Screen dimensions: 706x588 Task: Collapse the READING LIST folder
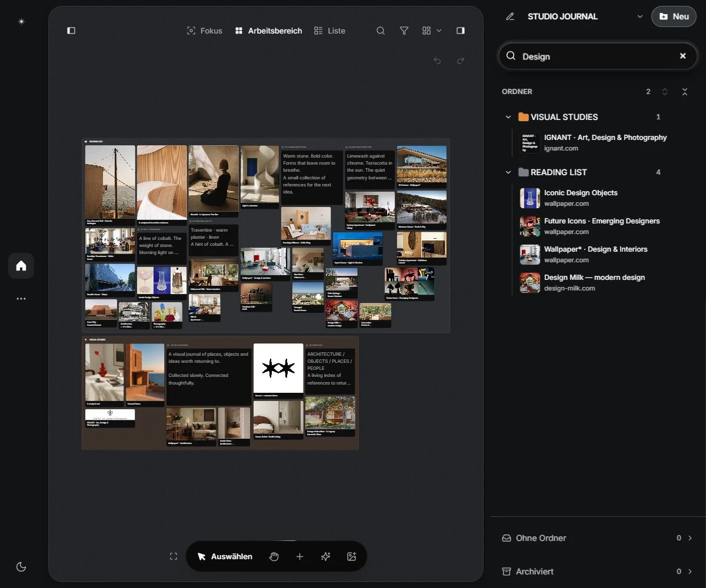tap(508, 172)
